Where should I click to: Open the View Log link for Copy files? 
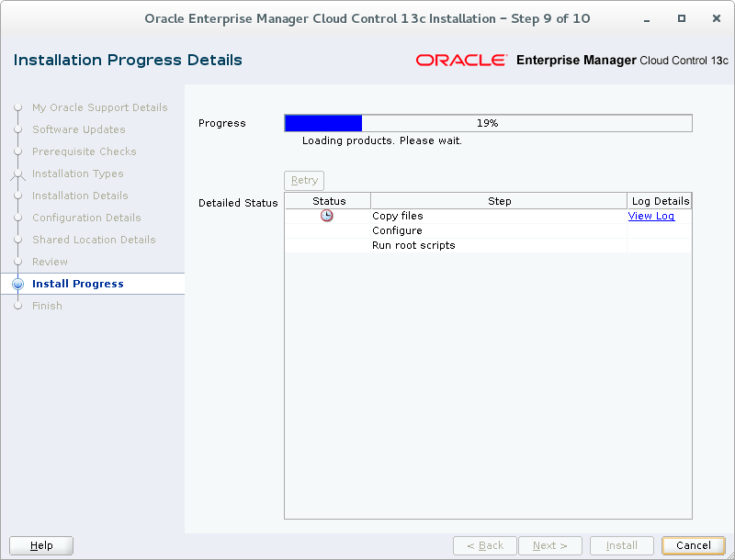click(651, 216)
